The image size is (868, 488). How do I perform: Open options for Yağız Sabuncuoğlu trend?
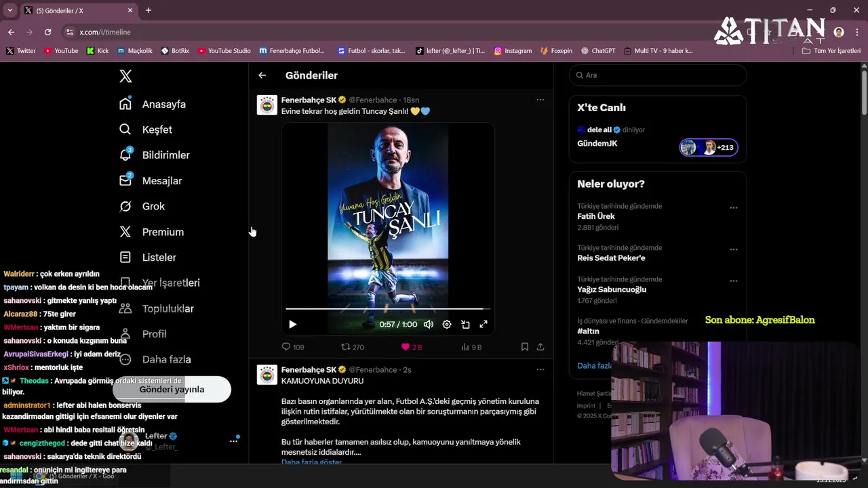pos(734,281)
